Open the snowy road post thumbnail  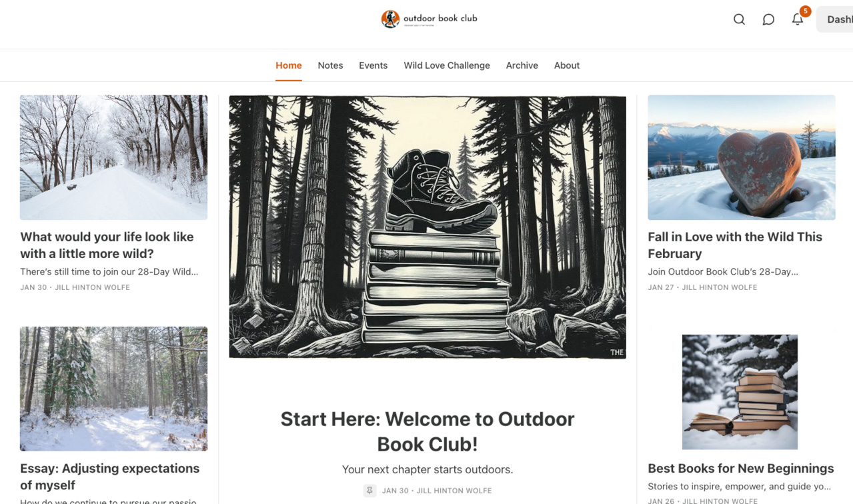point(113,157)
